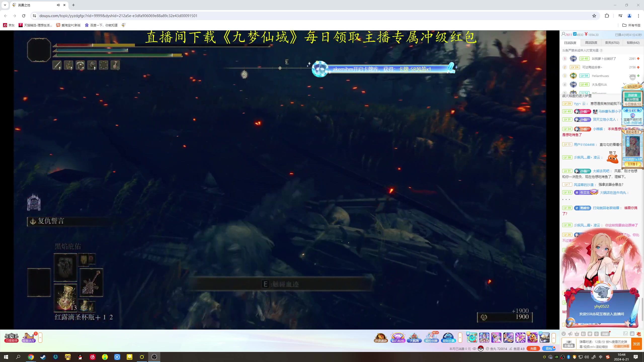Click the 发送 send button
The width and height of the screenshot is (644, 362).
click(637, 344)
